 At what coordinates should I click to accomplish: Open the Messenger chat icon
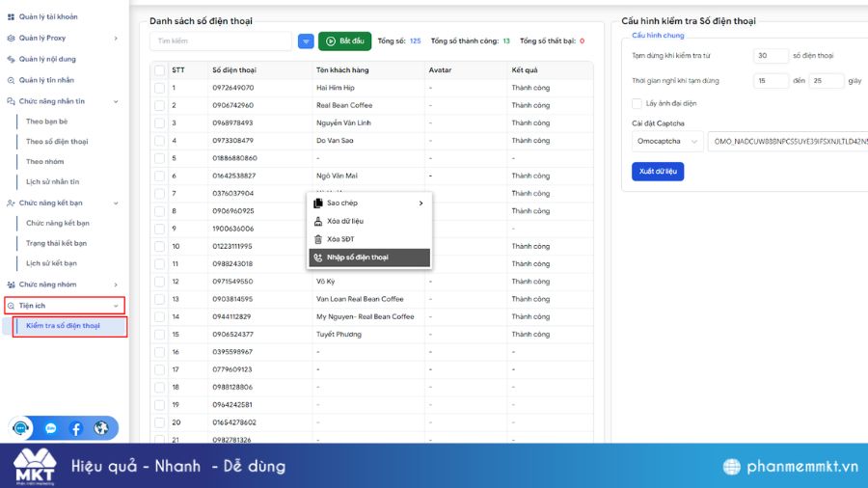50,428
